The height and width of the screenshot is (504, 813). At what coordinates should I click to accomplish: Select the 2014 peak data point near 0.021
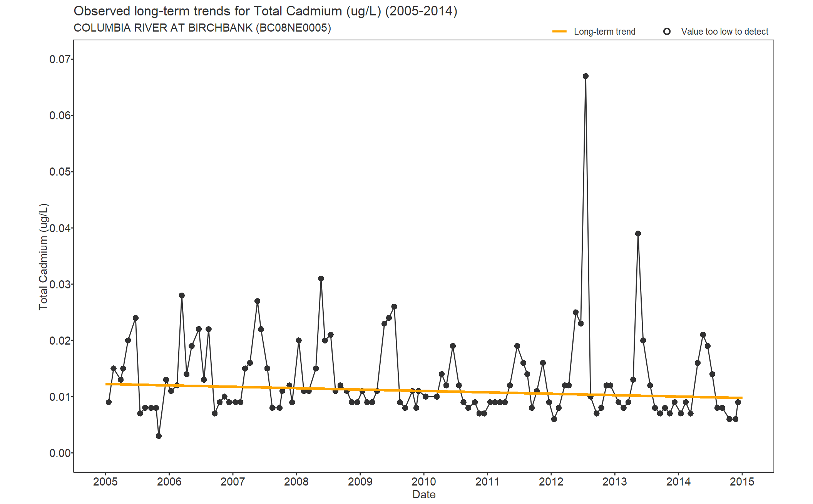[703, 335]
